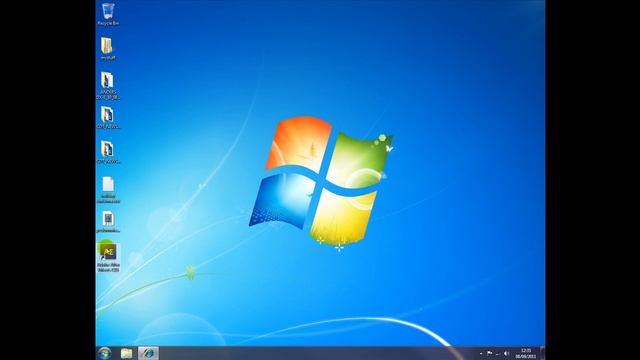Screen dimensions: 640x360
Task: Select the zipped folder with the two-line label
Action: coord(108,86)
